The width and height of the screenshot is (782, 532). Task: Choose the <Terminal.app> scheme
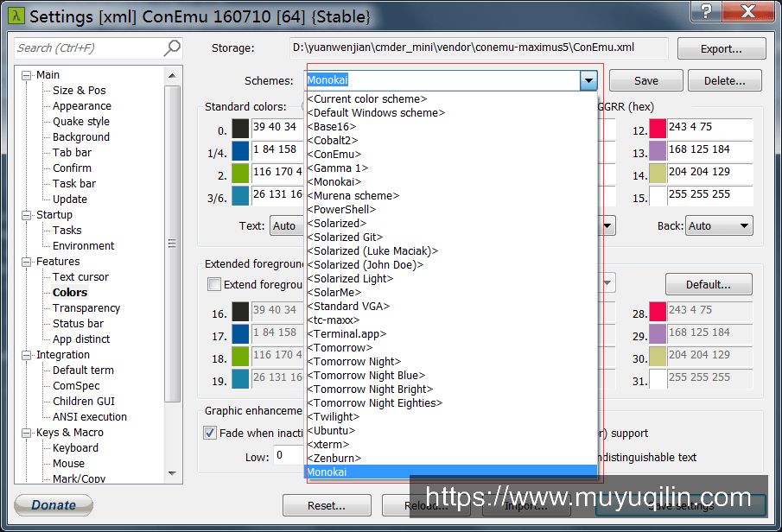pyautogui.click(x=346, y=333)
